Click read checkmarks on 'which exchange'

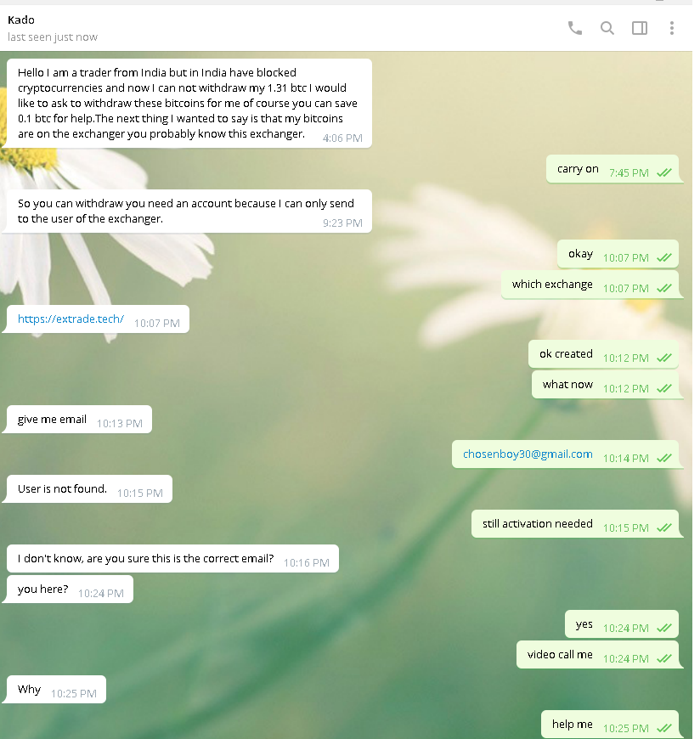click(664, 288)
